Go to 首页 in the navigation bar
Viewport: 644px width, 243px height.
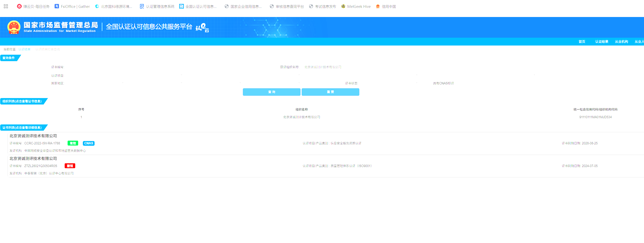click(582, 41)
